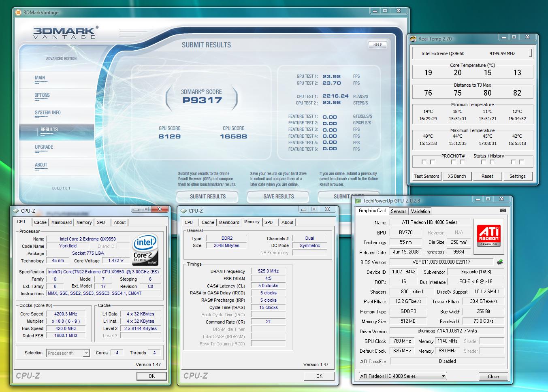Click the Real Temp title bar icon
Viewport: 548px width, 392px height.
point(413,39)
